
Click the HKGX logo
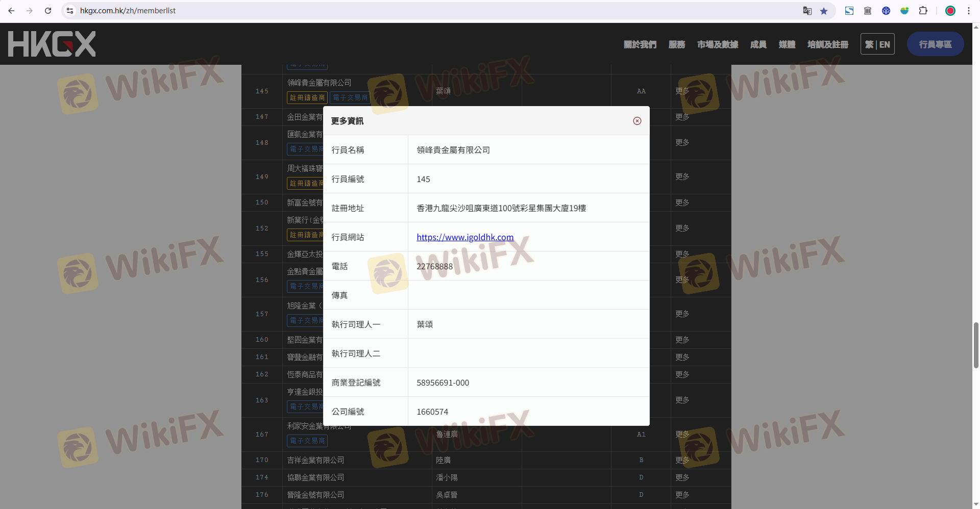point(52,44)
